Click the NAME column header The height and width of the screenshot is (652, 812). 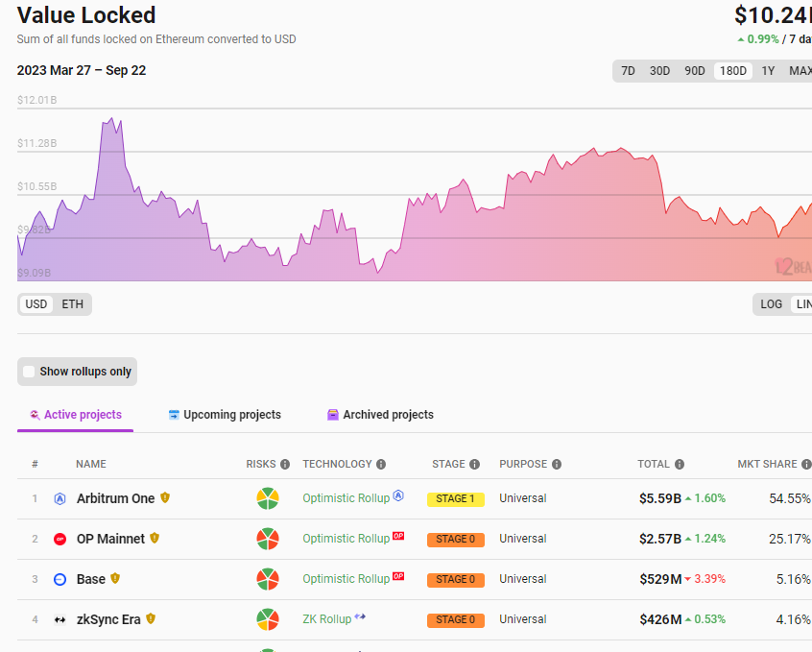(91, 465)
